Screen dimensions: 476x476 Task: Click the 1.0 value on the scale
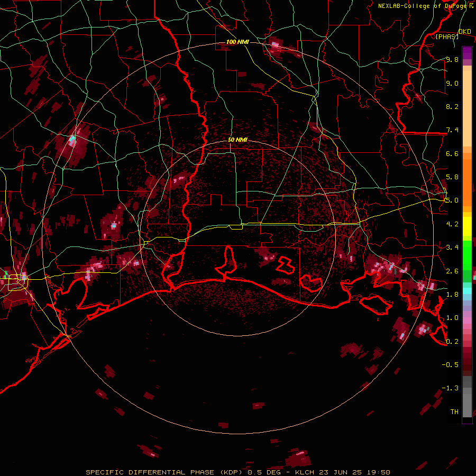(452, 317)
